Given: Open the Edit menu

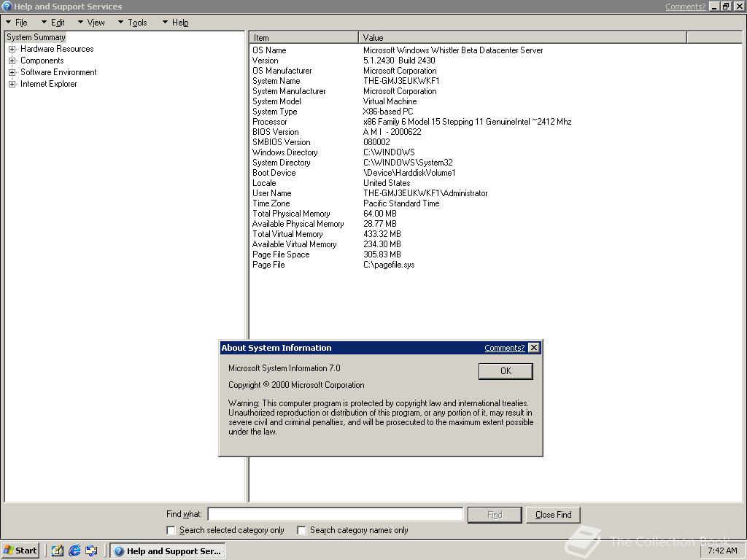Looking at the screenshot, I should click(x=53, y=23).
